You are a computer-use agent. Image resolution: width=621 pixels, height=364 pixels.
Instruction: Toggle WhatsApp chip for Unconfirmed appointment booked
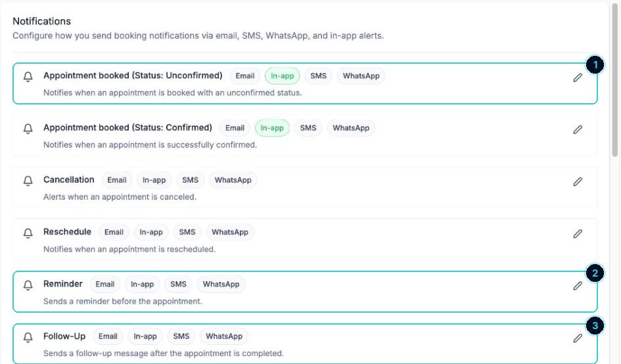(x=361, y=76)
